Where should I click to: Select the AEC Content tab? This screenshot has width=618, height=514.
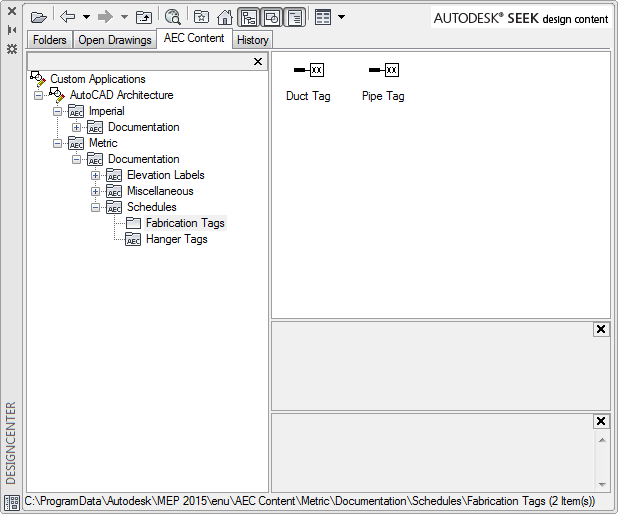pyautogui.click(x=194, y=38)
